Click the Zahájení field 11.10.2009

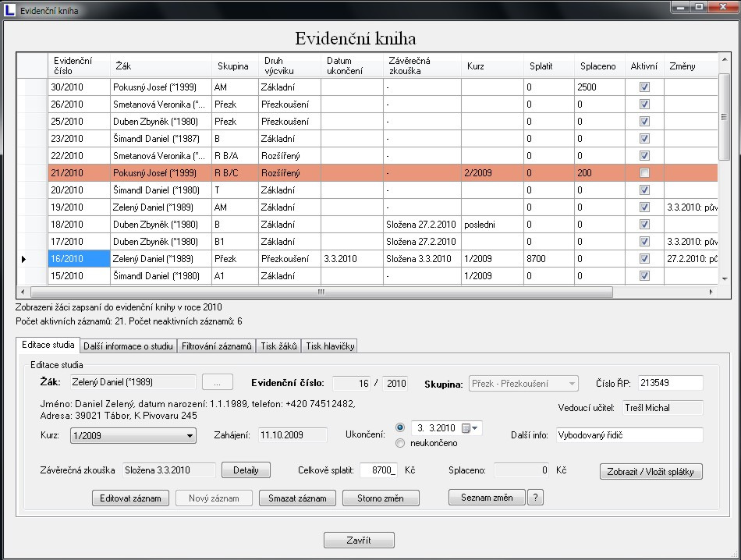pyautogui.click(x=292, y=435)
